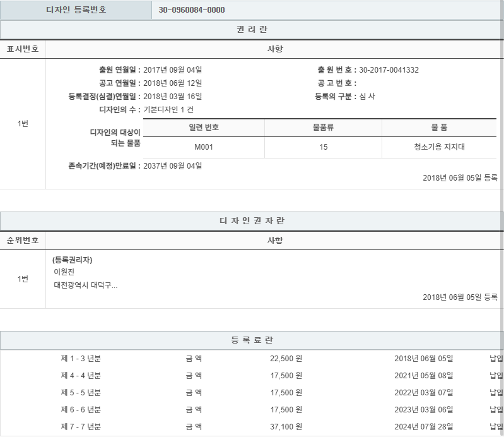504x437 pixels.
Task: Click the 물품류 column header
Action: point(323,128)
